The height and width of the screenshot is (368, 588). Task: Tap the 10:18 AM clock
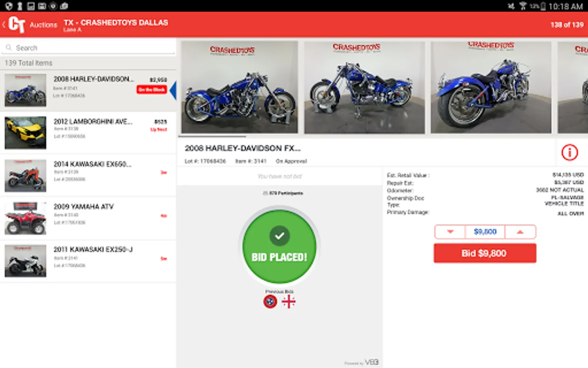coord(566,7)
